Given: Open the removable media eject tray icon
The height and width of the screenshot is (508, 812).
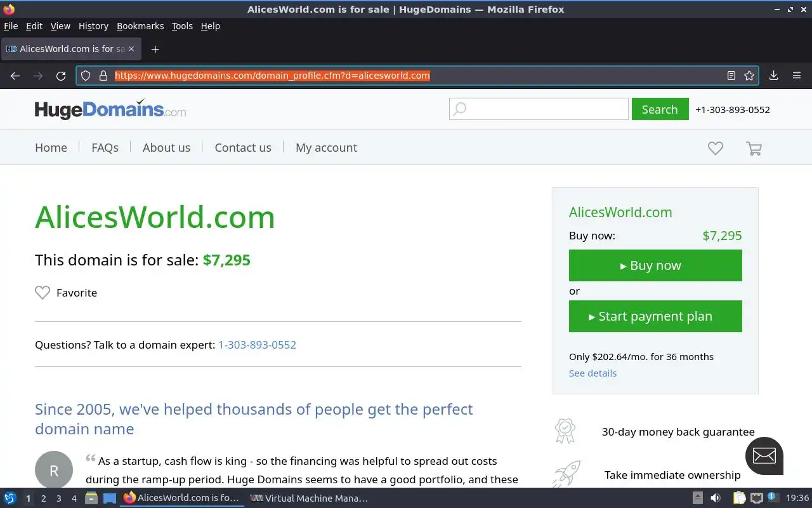Looking at the screenshot, I should pos(697,498).
